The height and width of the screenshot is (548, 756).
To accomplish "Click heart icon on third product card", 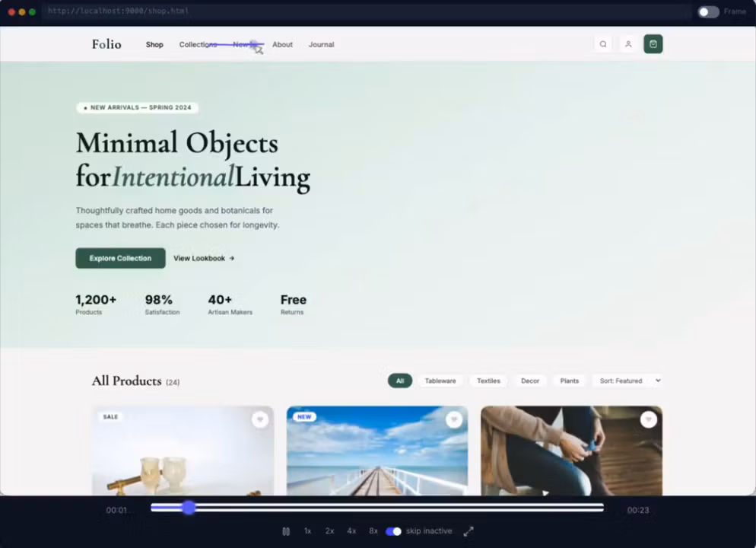I will 649,419.
